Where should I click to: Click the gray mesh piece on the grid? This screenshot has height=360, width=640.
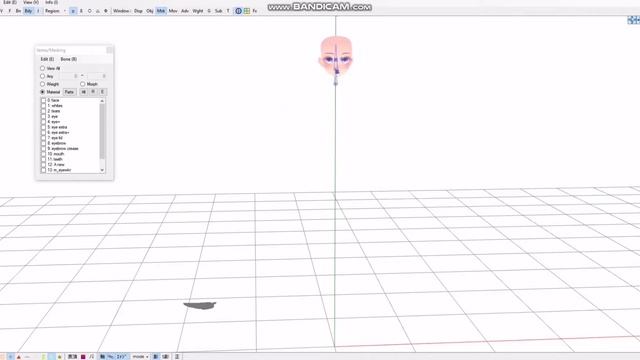tap(200, 305)
